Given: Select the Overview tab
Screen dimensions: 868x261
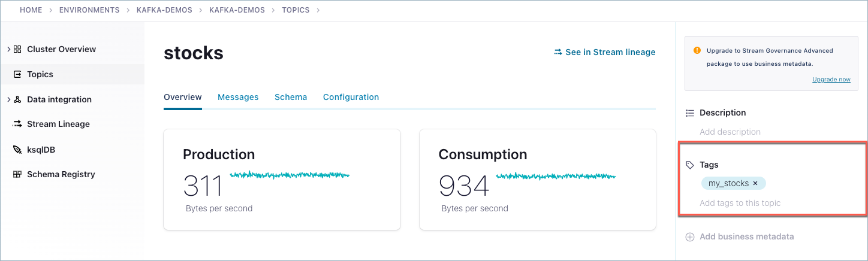Looking at the screenshot, I should pyautogui.click(x=183, y=97).
